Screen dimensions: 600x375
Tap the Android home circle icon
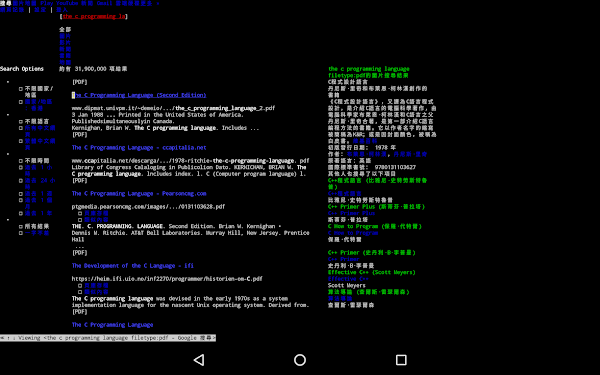(300, 360)
